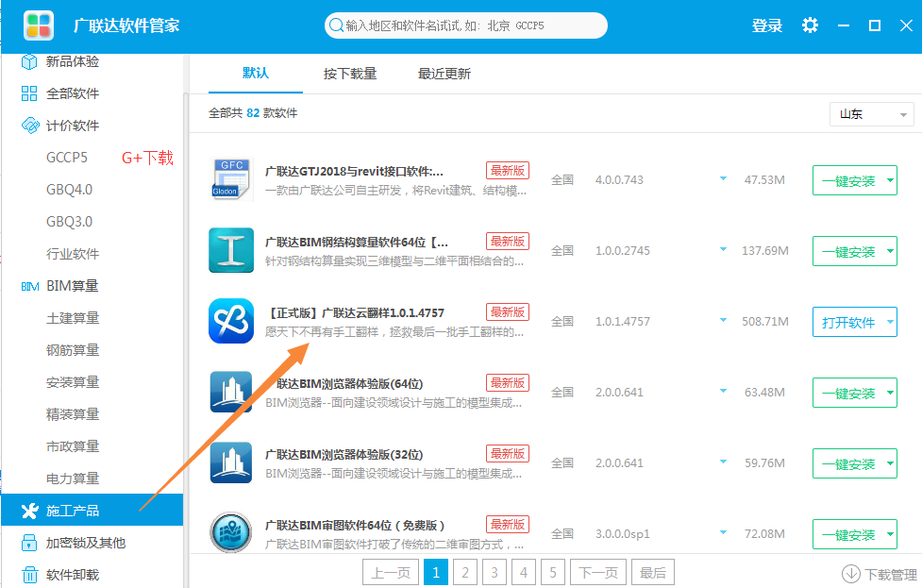The image size is (922, 588).
Task: Select 市政算量 in the sidebar
Action: pyautogui.click(x=73, y=446)
